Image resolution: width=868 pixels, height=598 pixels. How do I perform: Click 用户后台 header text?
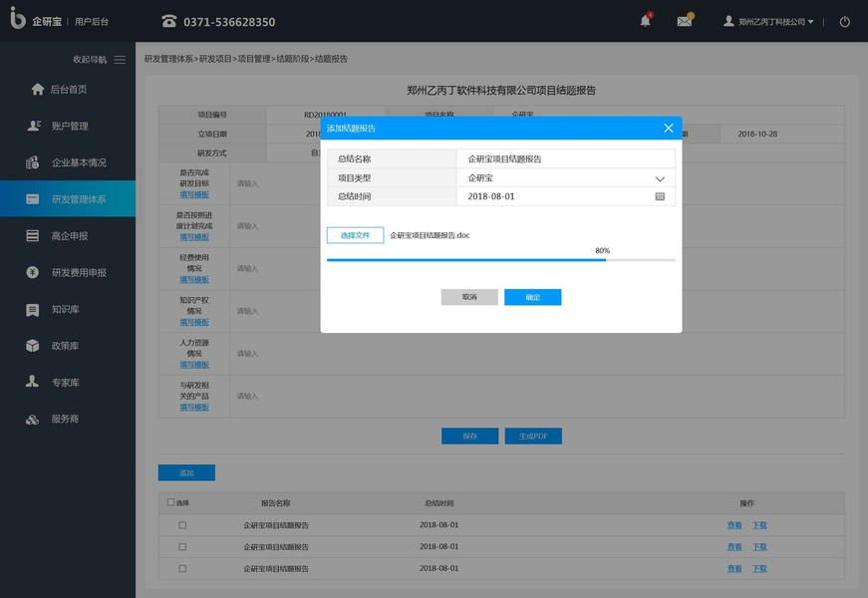point(92,22)
